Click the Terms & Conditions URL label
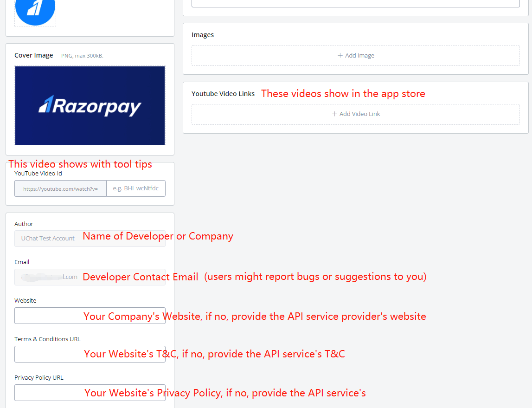Screen dimensions: 532x408 pos(47,339)
